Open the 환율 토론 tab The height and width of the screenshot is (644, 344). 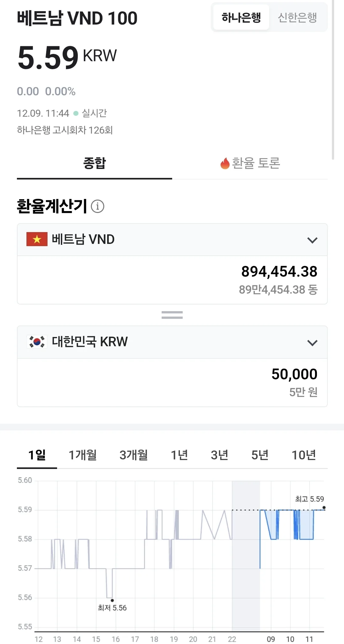pyautogui.click(x=250, y=163)
